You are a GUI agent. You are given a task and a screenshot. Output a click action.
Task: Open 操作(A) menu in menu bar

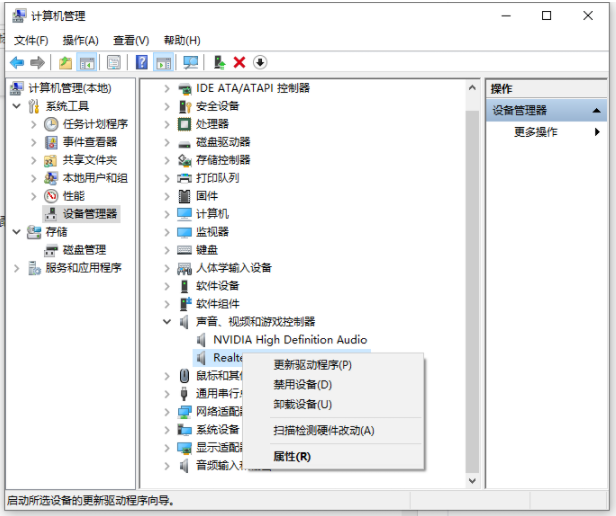pyautogui.click(x=80, y=40)
